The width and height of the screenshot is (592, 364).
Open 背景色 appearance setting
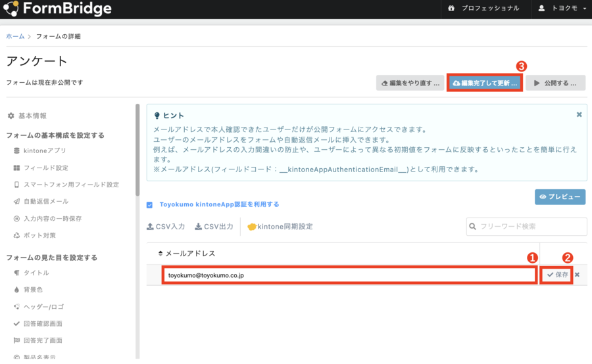[x=28, y=290]
